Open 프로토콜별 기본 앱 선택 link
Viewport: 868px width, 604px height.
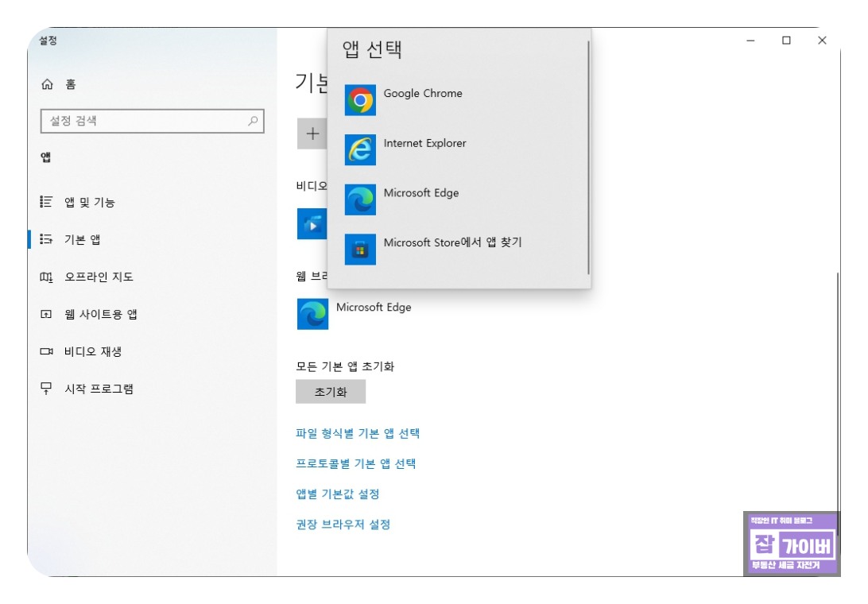click(x=355, y=463)
